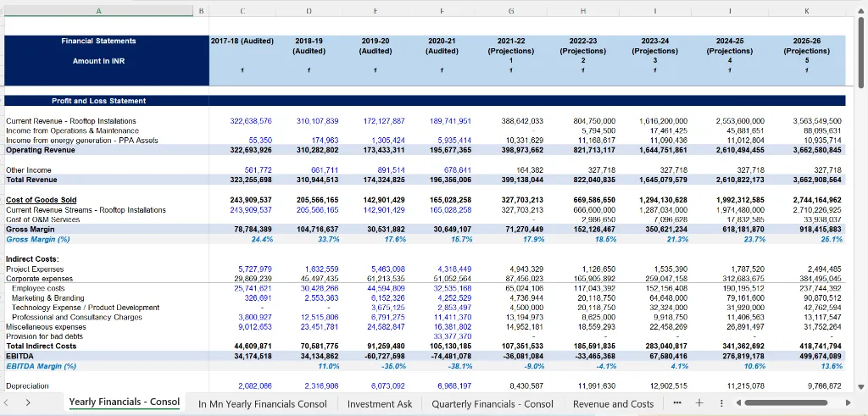The width and height of the screenshot is (868, 416).
Task: Open the more sheets ellipsis menu
Action: [676, 403]
